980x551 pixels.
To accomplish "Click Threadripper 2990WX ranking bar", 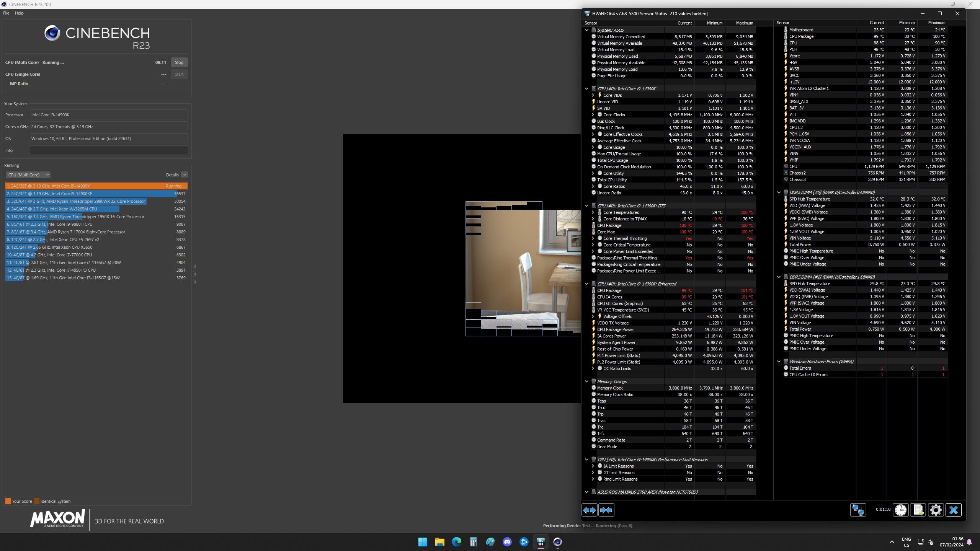I will 96,201.
